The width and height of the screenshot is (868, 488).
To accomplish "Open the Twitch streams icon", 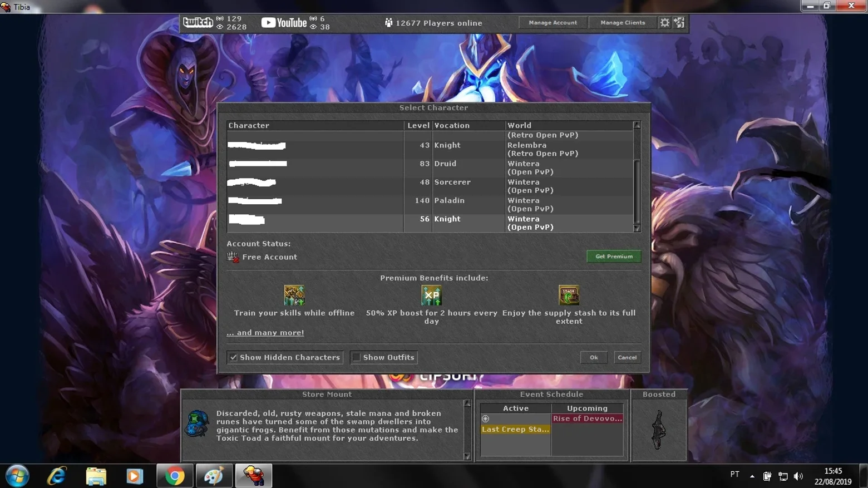I will [198, 22].
